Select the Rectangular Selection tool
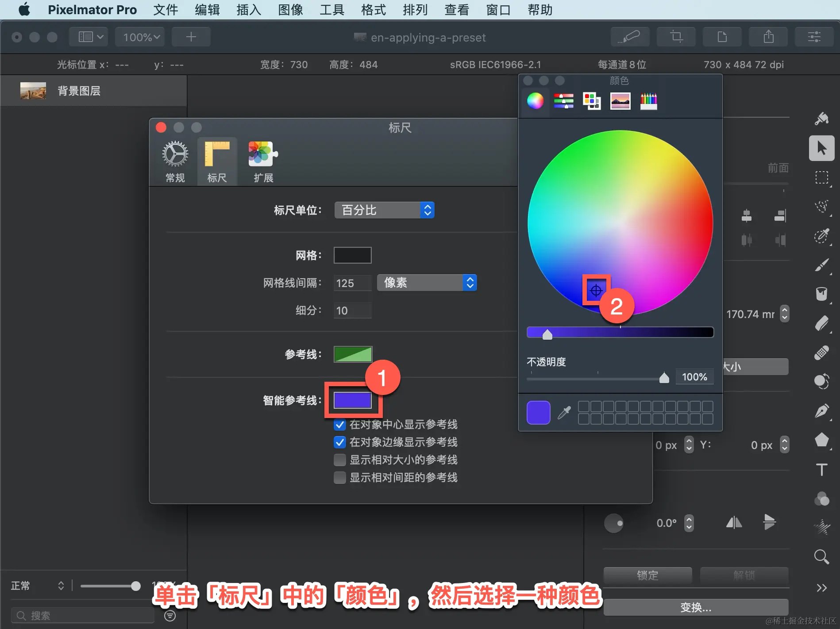Image resolution: width=840 pixels, height=629 pixels. (x=822, y=178)
